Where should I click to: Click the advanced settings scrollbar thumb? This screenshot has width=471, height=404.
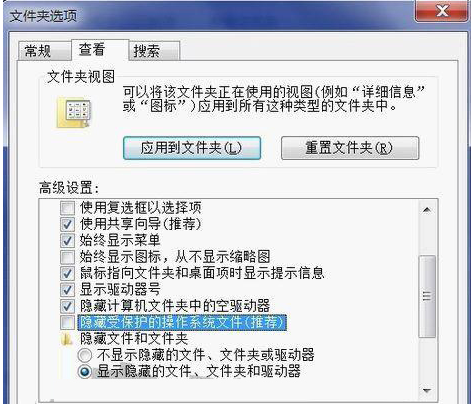pyautogui.click(x=427, y=296)
